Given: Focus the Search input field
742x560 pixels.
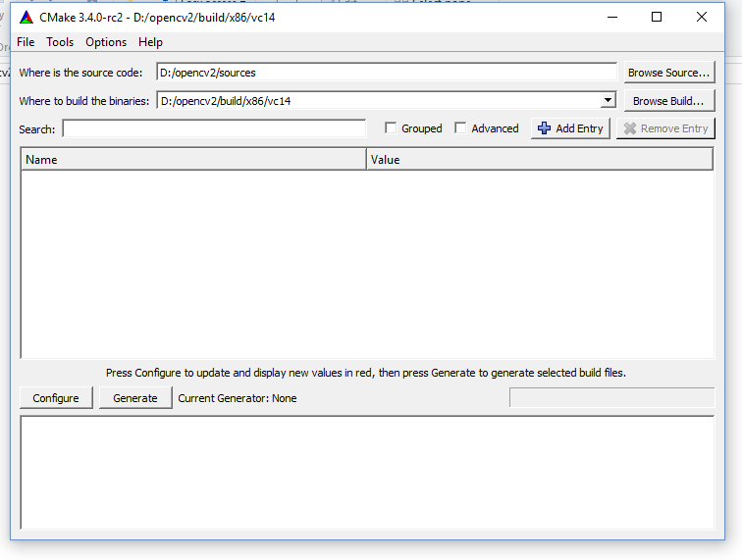Looking at the screenshot, I should pyautogui.click(x=214, y=128).
